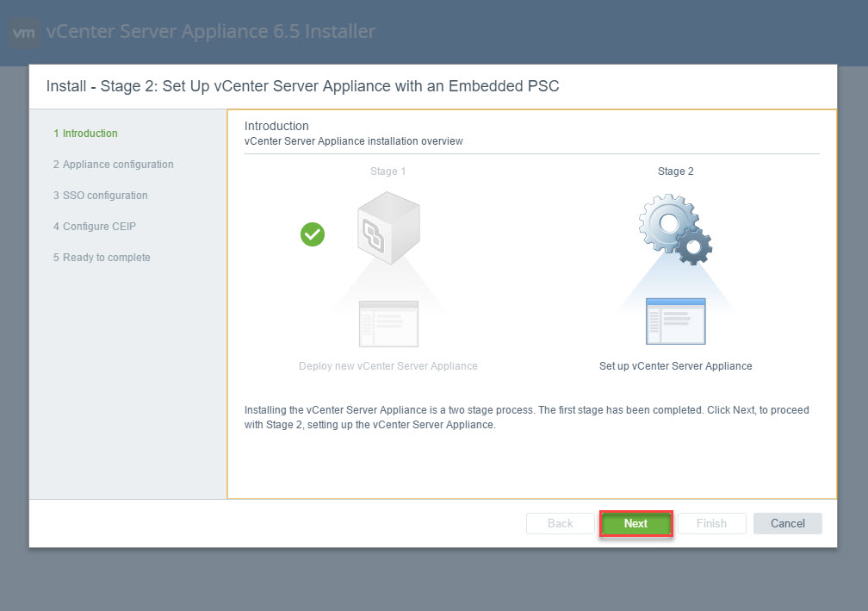Select the Introduction step in sidebar
The width and height of the screenshot is (868, 611).
tap(85, 134)
